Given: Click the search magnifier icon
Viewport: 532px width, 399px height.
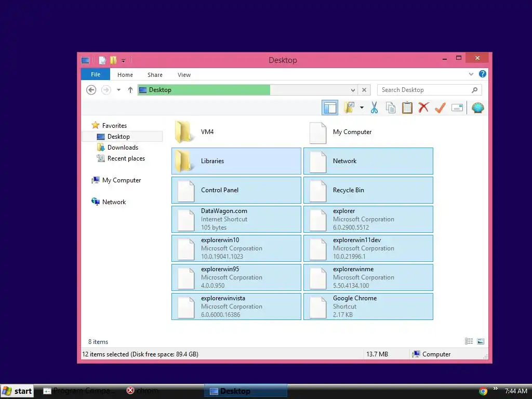Looking at the screenshot, I should pyautogui.click(x=475, y=90).
